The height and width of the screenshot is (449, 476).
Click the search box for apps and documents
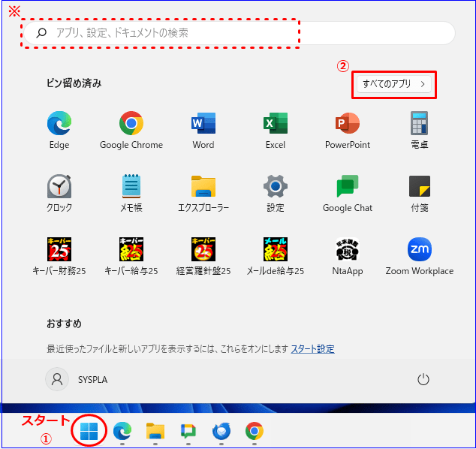240,33
